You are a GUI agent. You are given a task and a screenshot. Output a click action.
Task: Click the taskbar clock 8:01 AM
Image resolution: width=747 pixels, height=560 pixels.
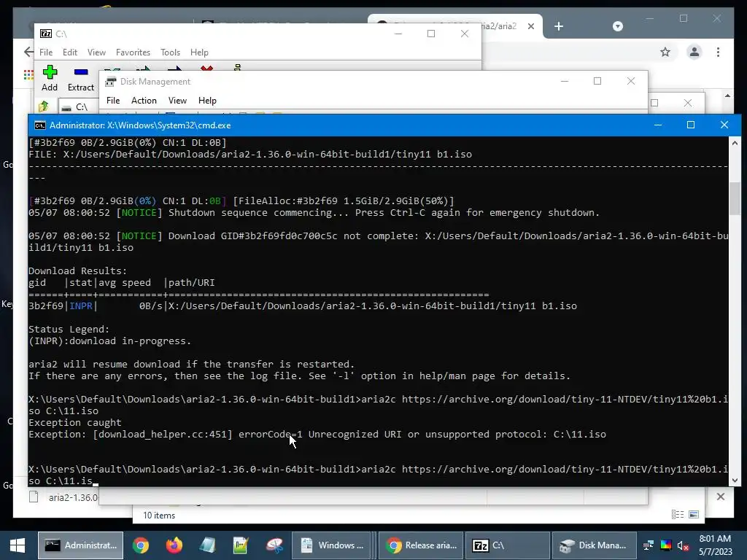(x=715, y=539)
